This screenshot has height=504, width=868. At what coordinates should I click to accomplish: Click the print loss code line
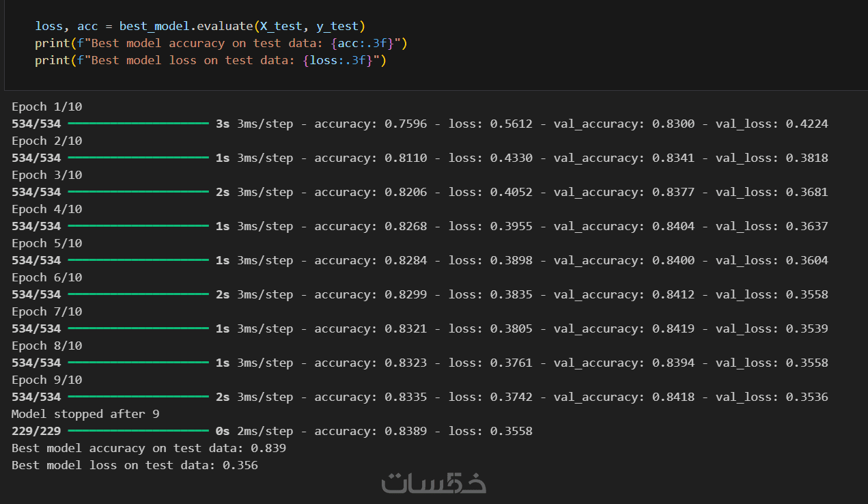pyautogui.click(x=210, y=60)
